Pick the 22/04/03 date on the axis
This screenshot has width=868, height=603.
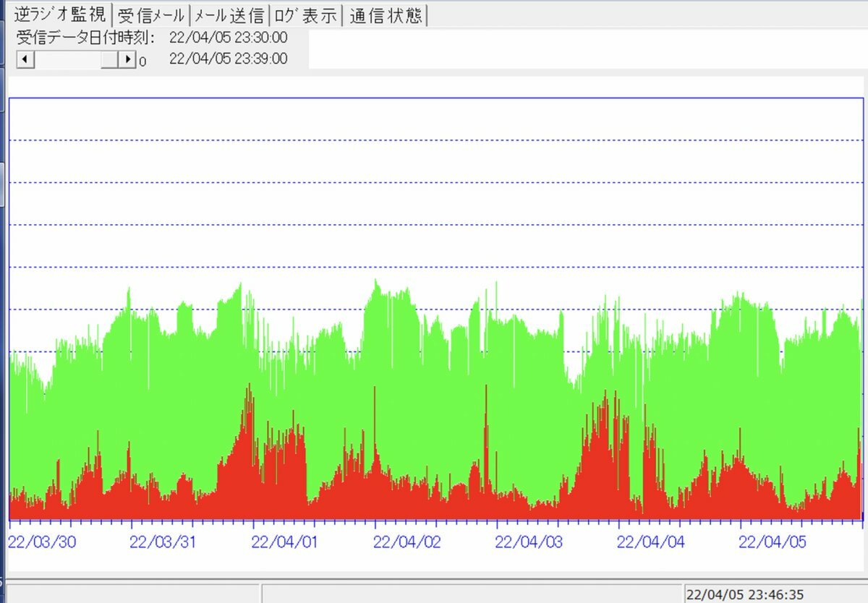[x=529, y=542]
